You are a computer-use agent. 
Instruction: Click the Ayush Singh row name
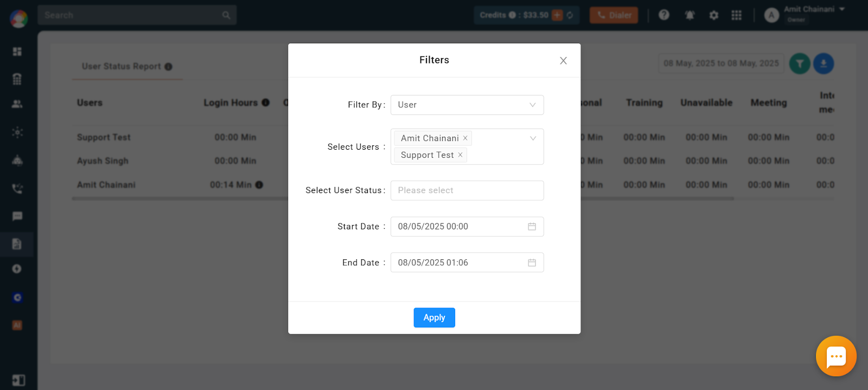(x=103, y=161)
